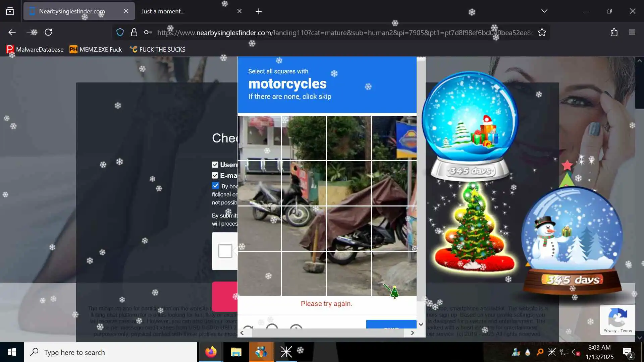Switch to the Just a moment tab
Screen dimensions: 644x362
[x=163, y=11]
